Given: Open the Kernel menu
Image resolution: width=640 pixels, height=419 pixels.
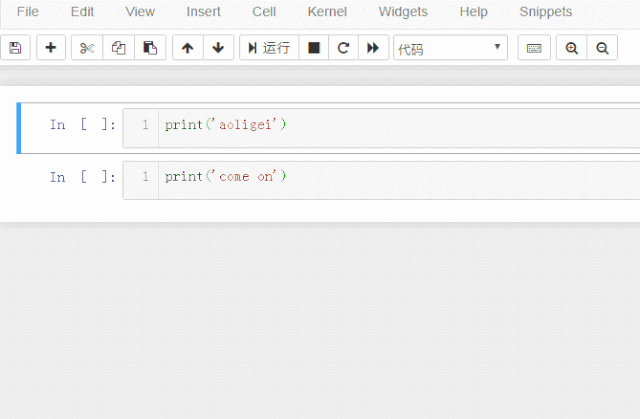Looking at the screenshot, I should coord(327,11).
